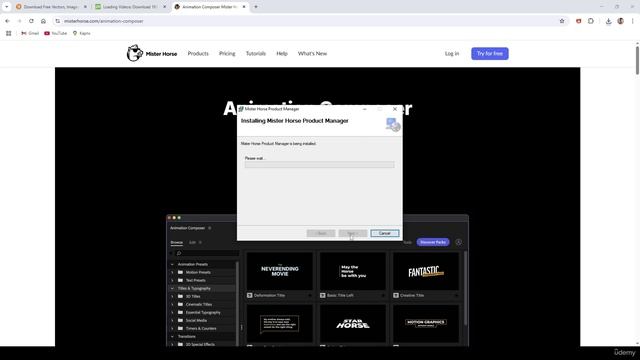Click the Social Media folder icon
This screenshot has width=640, height=360.
[x=180, y=320]
